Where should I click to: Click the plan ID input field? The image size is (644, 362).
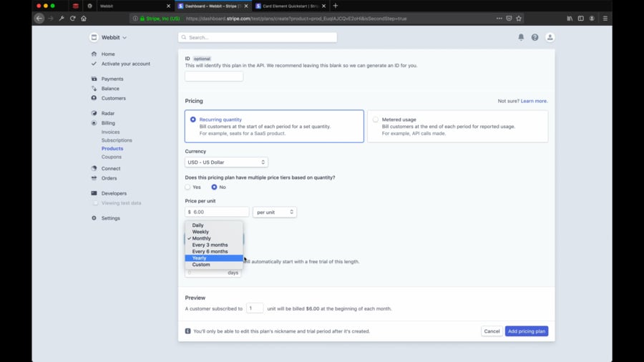tap(214, 77)
